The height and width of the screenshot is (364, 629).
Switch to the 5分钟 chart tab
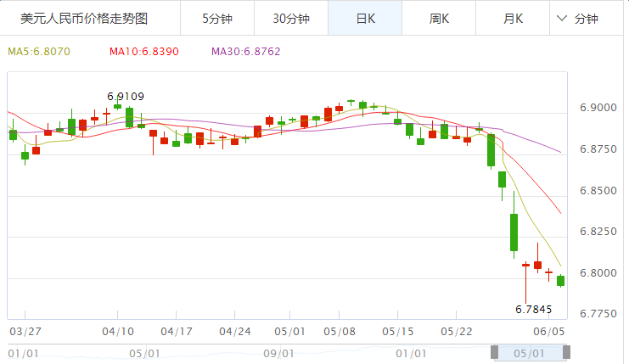tap(217, 19)
